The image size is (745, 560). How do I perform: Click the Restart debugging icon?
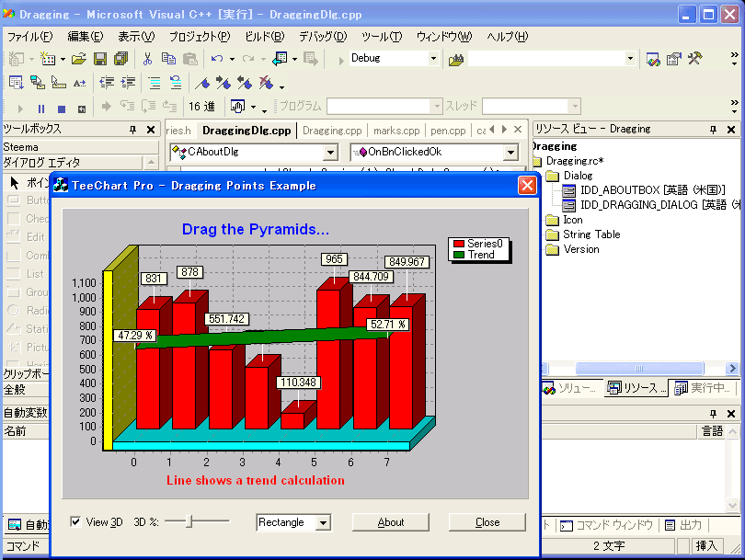(82, 109)
